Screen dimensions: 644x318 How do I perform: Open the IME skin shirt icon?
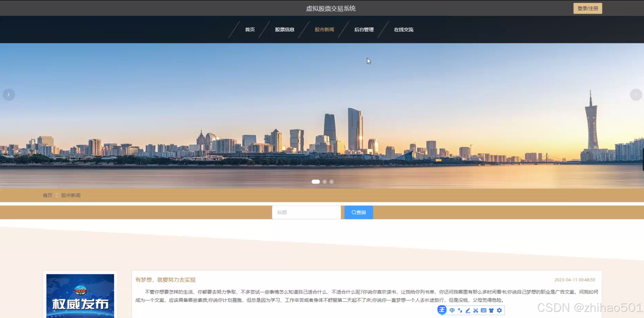[x=491, y=310]
